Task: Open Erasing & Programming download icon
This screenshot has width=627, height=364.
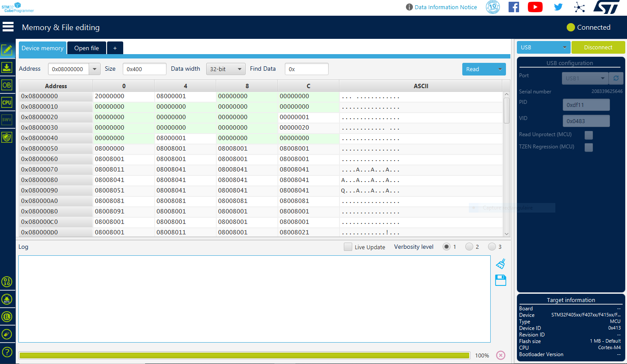Action: (7, 67)
